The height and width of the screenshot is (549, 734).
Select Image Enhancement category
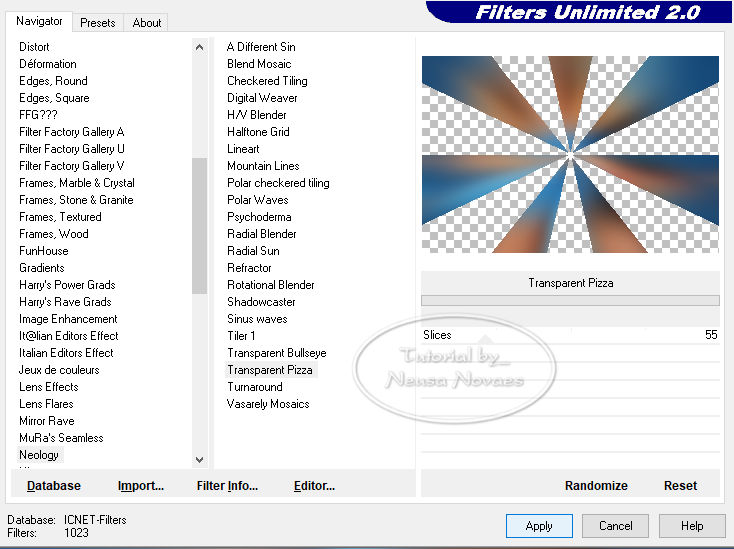coord(68,319)
